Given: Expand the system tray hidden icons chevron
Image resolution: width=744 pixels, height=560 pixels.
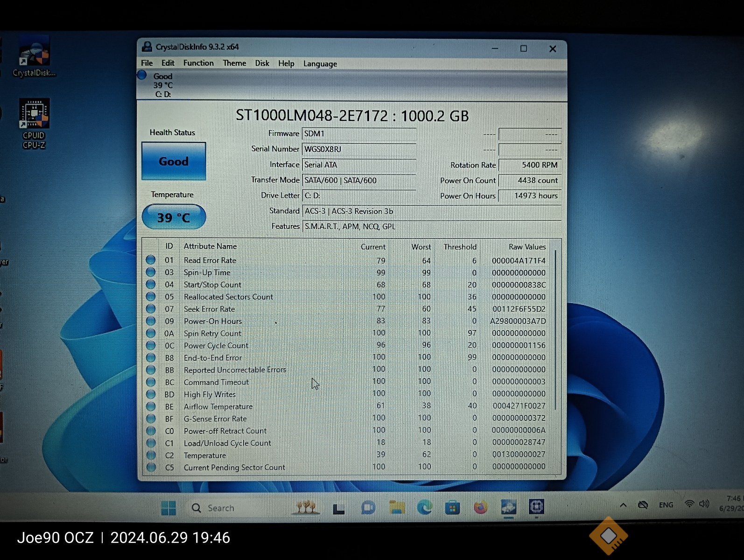Looking at the screenshot, I should coord(623,505).
